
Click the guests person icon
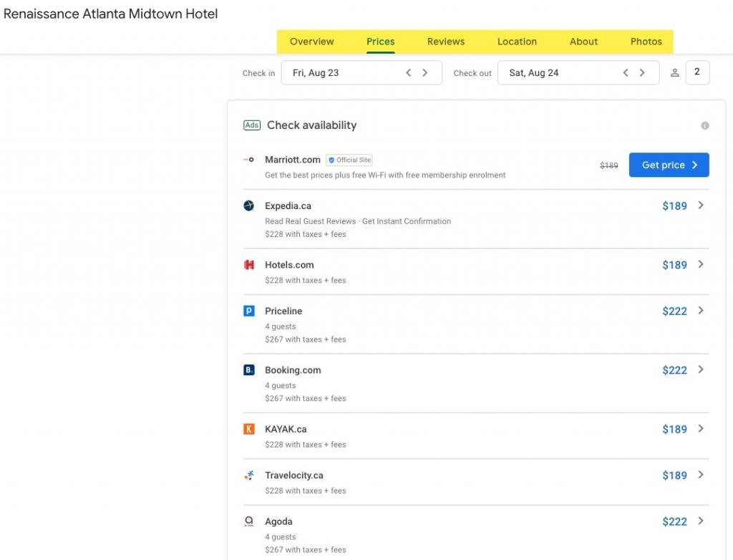(x=674, y=73)
